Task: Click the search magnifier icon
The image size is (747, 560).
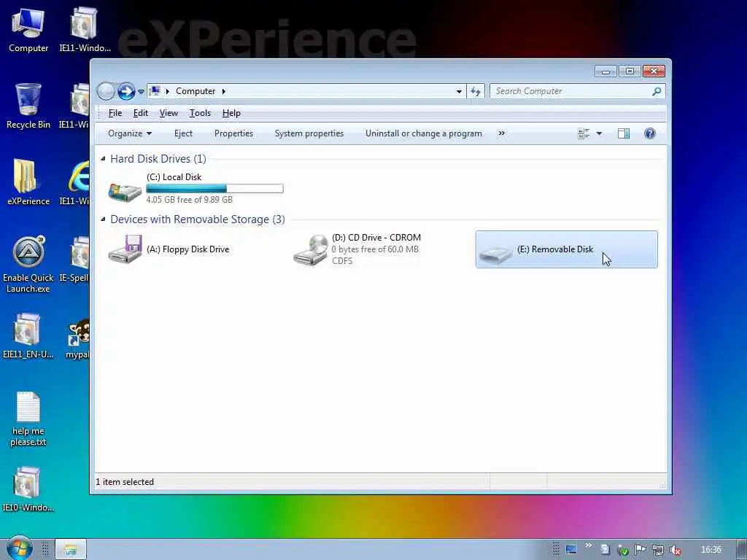Action: tap(657, 91)
